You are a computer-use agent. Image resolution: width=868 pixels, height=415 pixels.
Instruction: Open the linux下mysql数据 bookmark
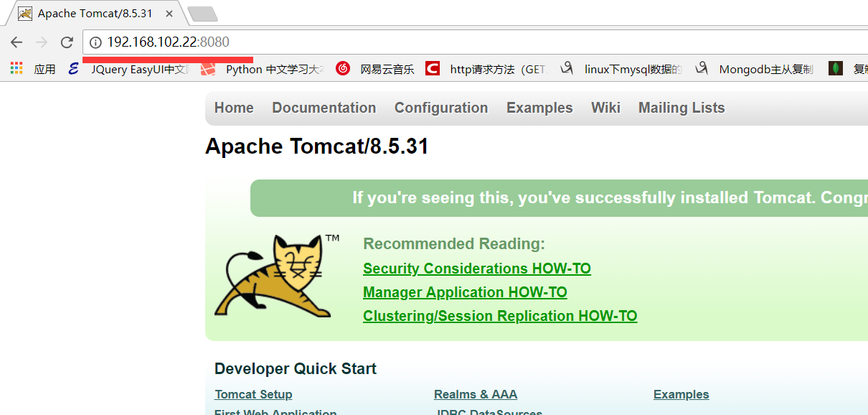point(633,69)
